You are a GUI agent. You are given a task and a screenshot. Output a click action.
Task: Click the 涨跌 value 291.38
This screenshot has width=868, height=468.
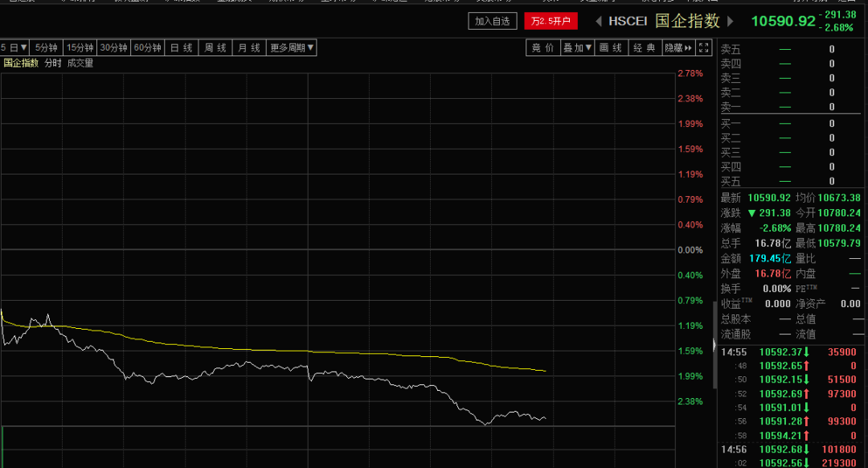[x=775, y=212]
